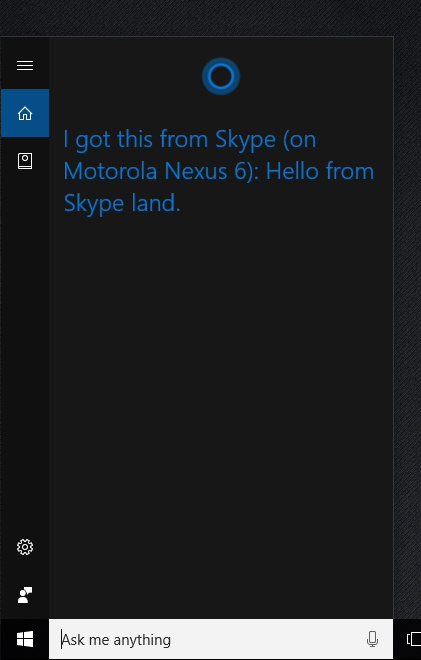This screenshot has height=660, width=421.
Task: Click the word 'Motorola' in the notification
Action: (111, 171)
